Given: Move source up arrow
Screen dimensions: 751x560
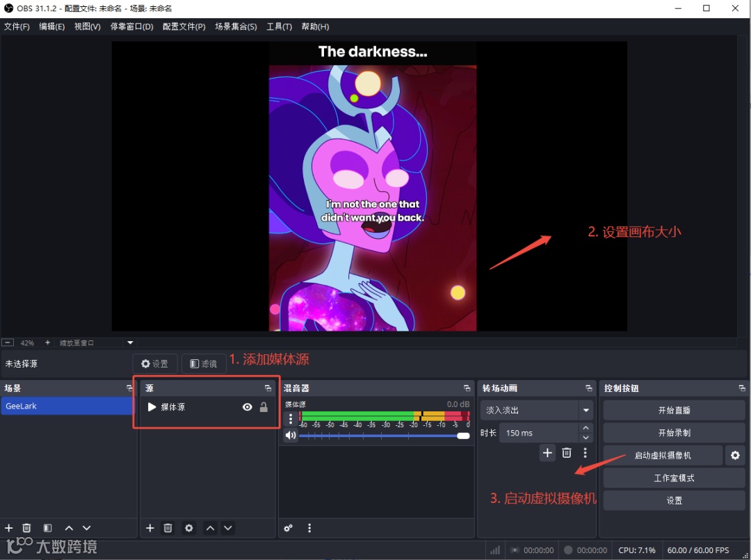Looking at the screenshot, I should pyautogui.click(x=210, y=528).
